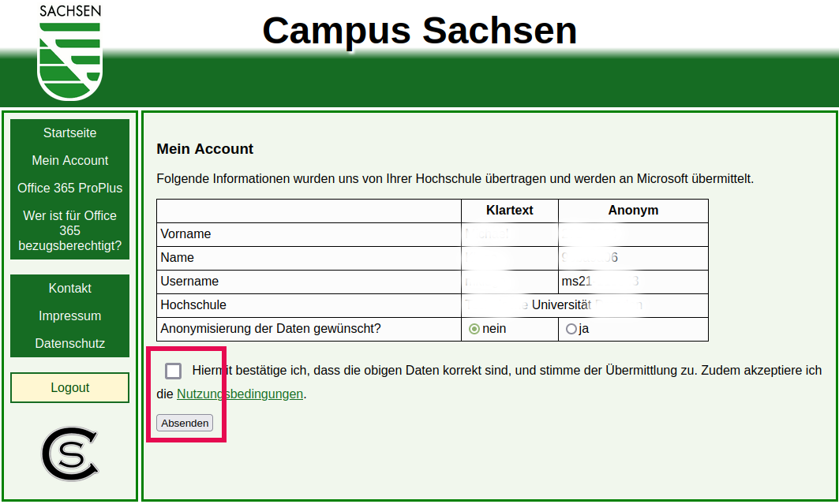This screenshot has width=839, height=504.
Task: Click the Campus Sachsen page title
Action: point(420,31)
